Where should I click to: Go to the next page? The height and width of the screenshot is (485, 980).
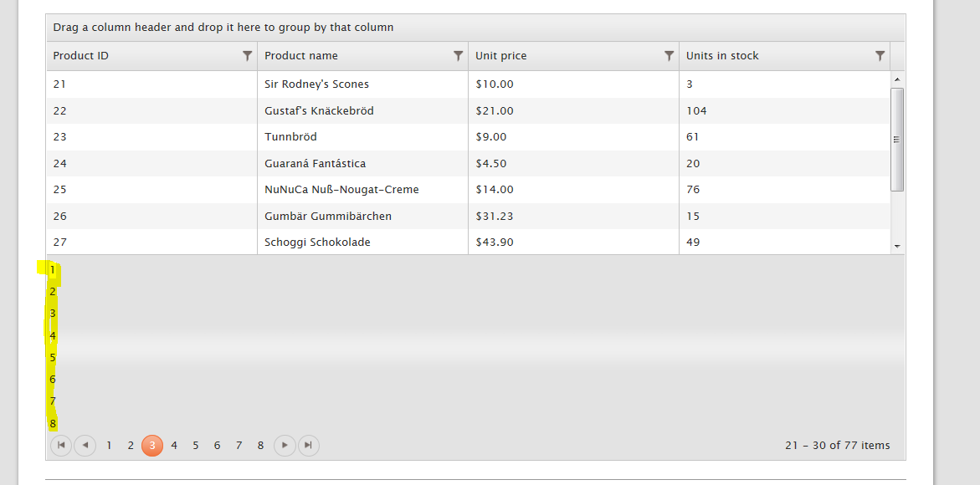(285, 446)
